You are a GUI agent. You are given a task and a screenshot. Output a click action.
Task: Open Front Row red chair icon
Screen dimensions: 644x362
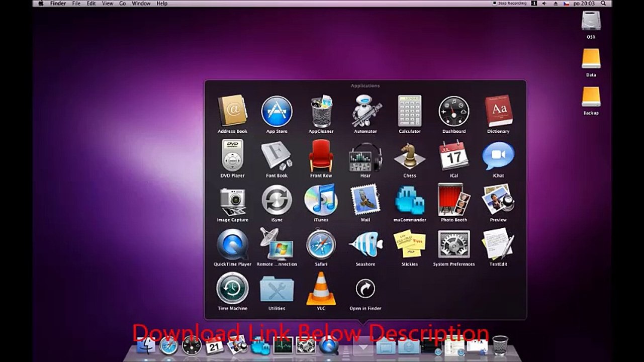321,155
